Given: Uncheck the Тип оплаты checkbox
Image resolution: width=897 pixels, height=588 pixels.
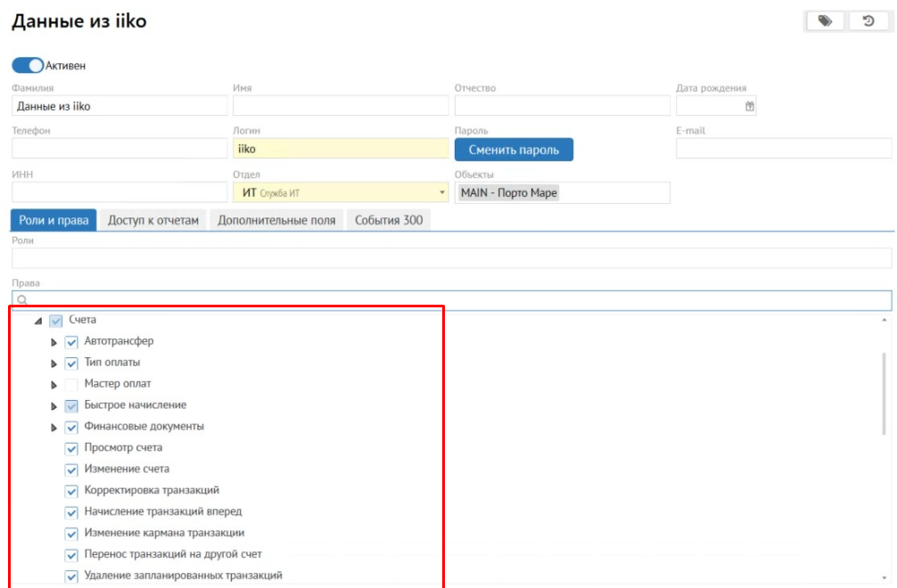Looking at the screenshot, I should coord(71,363).
